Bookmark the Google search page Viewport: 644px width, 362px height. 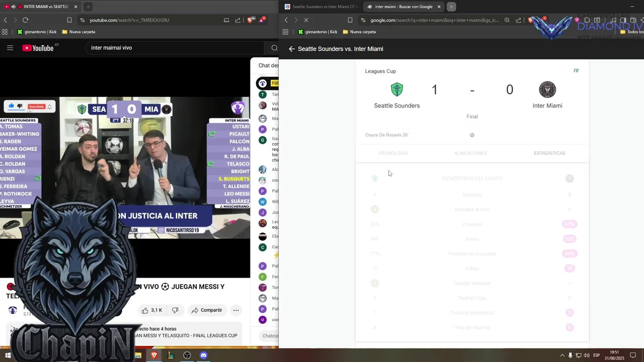coord(350,20)
